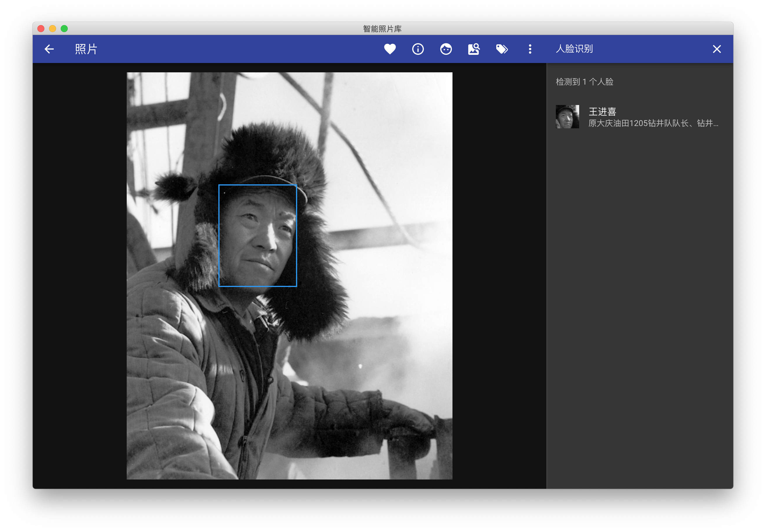Open photo details with the info icon
The width and height of the screenshot is (766, 532).
[x=418, y=49]
